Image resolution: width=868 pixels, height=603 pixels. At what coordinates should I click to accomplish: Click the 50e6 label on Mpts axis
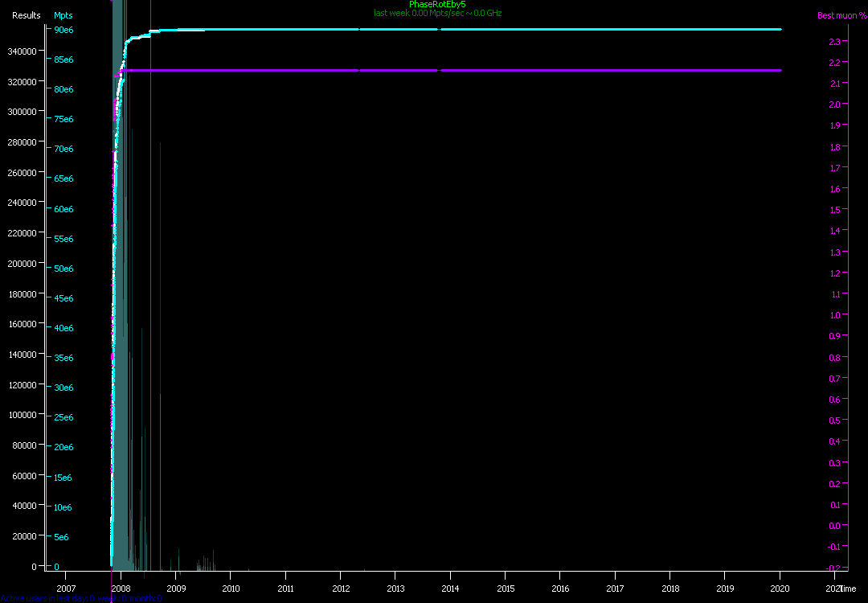pyautogui.click(x=63, y=269)
